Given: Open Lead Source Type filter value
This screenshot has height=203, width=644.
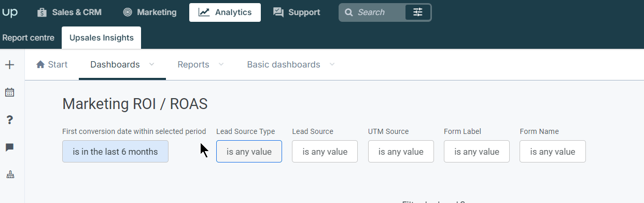Looking at the screenshot, I should pyautogui.click(x=249, y=152).
